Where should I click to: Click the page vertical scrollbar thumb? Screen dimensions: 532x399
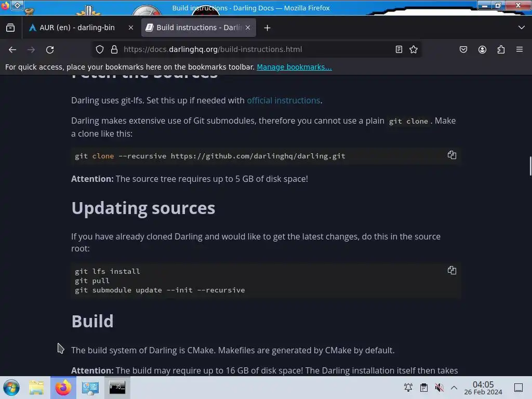pyautogui.click(x=530, y=166)
